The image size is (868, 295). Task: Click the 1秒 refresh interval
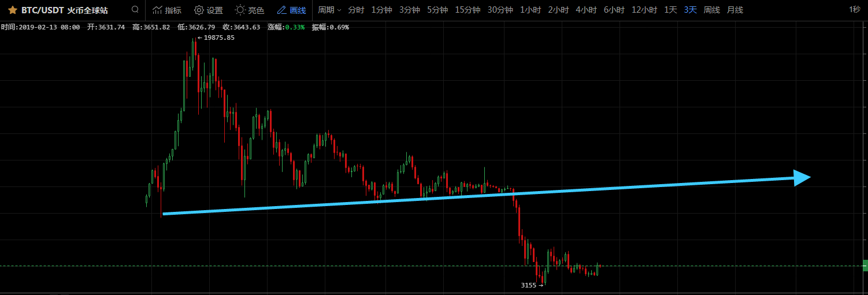pyautogui.click(x=855, y=10)
